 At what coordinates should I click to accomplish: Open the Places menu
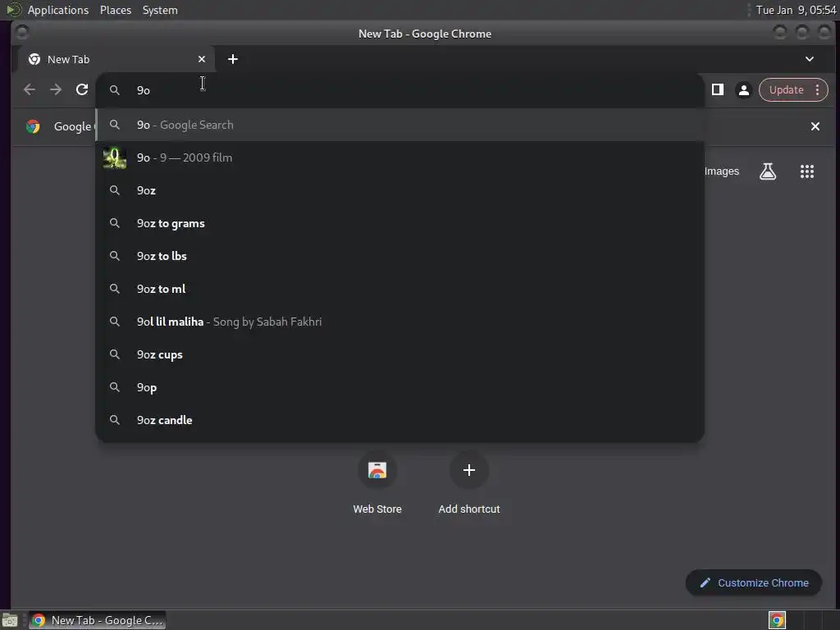(116, 10)
